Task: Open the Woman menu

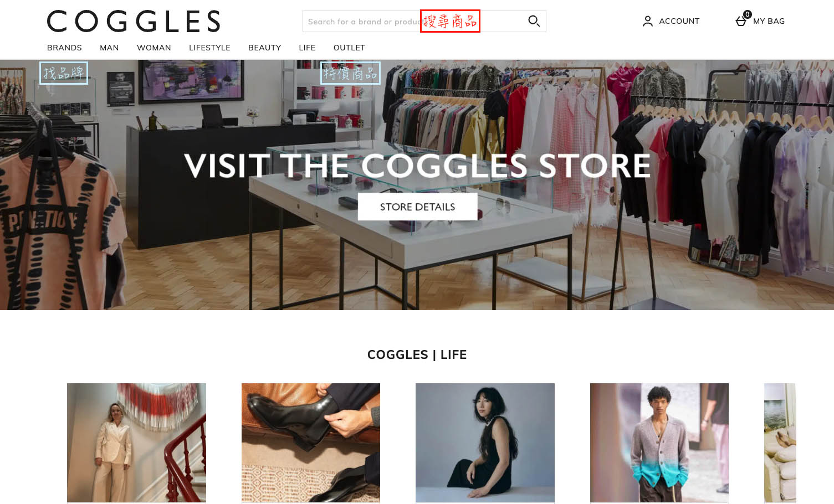Action: click(x=154, y=48)
